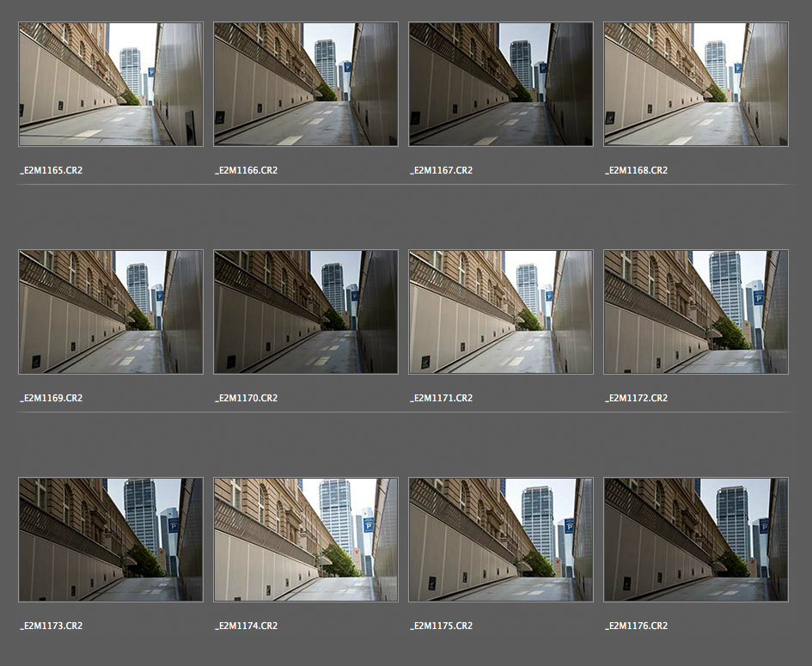Select the _E2M1174.CR2 filename text
812x666 pixels.
tap(246, 626)
